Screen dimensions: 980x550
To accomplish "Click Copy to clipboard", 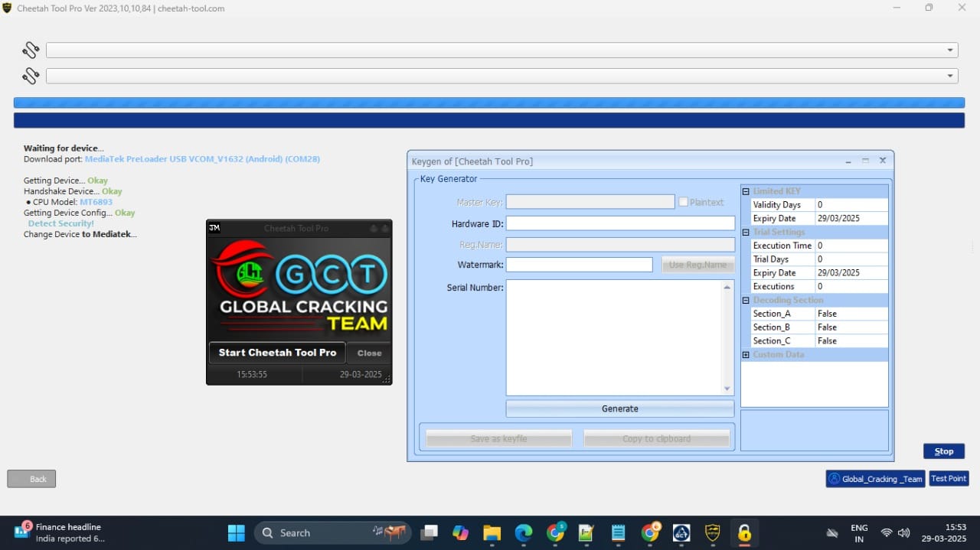I will point(657,438).
